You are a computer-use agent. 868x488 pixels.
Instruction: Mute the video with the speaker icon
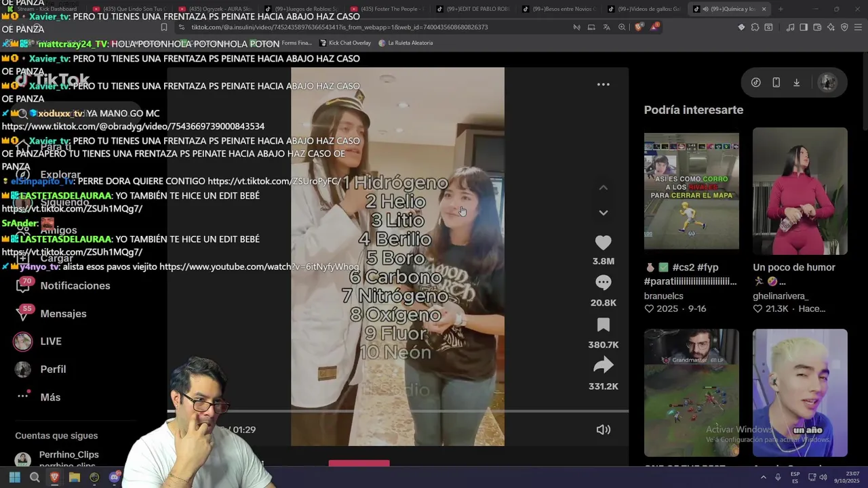pos(603,430)
